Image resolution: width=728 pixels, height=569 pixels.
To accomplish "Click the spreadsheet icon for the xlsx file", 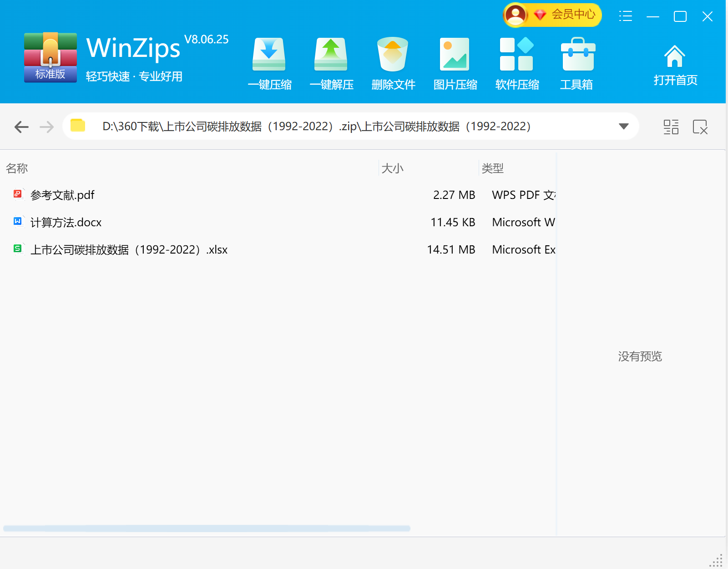I will pyautogui.click(x=18, y=249).
